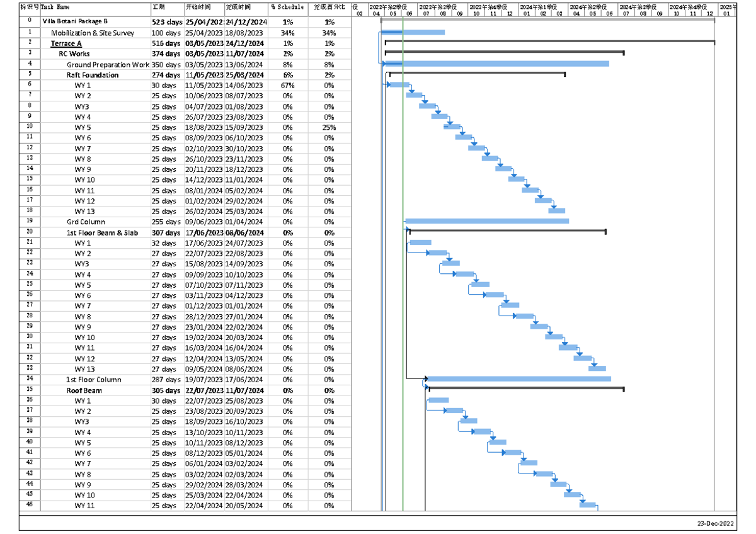
Task: Click the "% Schedule" column header
Action: [287, 8]
